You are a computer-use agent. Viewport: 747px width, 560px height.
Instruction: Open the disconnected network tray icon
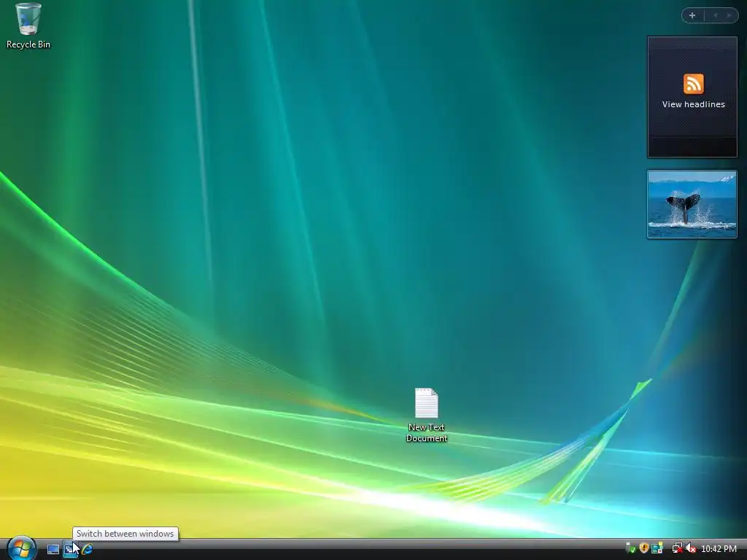[x=677, y=548]
